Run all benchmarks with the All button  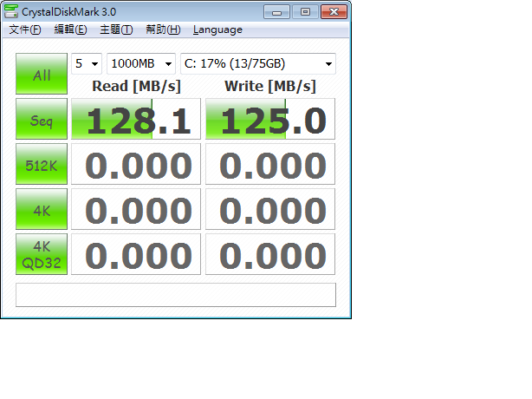click(x=42, y=74)
